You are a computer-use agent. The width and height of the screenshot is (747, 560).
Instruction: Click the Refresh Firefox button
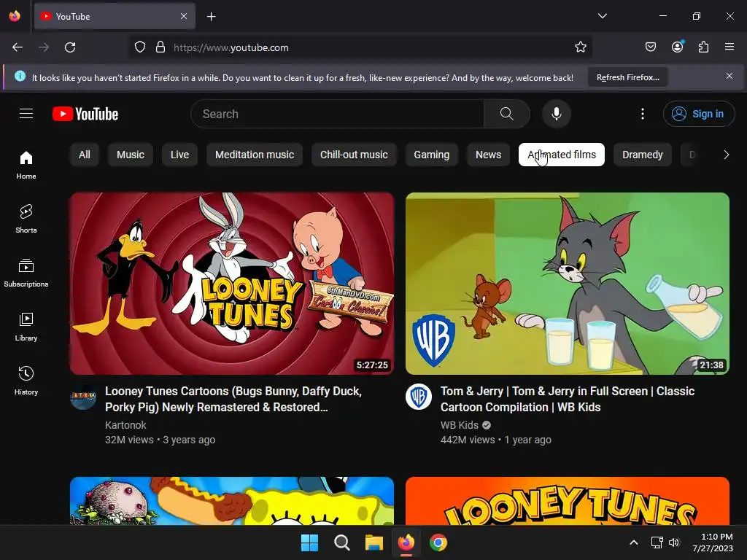pyautogui.click(x=628, y=77)
